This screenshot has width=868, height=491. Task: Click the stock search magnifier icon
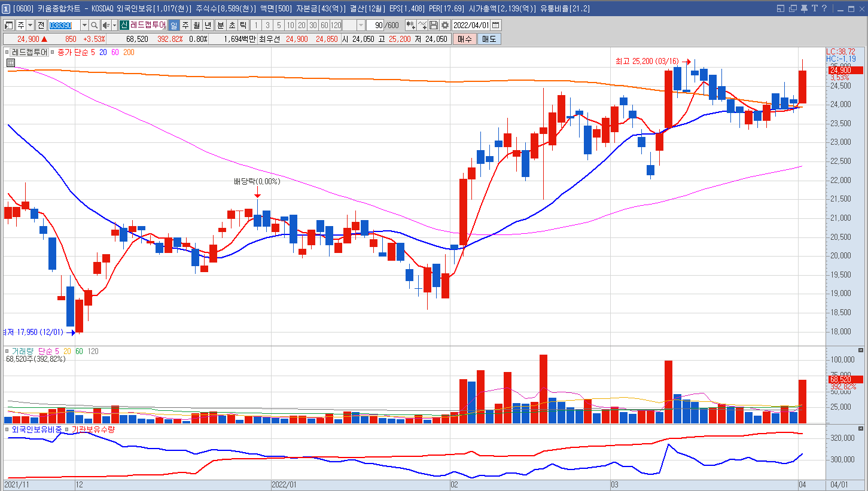pyautogui.click(x=94, y=25)
